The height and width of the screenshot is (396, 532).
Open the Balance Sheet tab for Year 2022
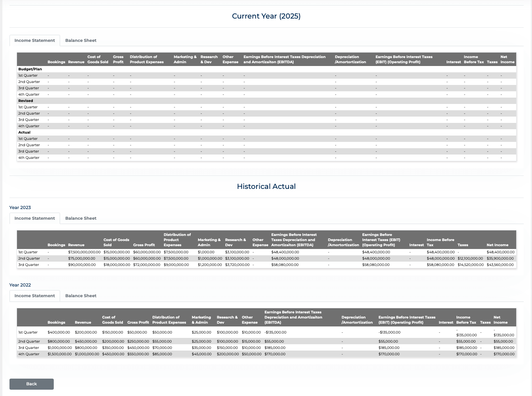(x=81, y=296)
